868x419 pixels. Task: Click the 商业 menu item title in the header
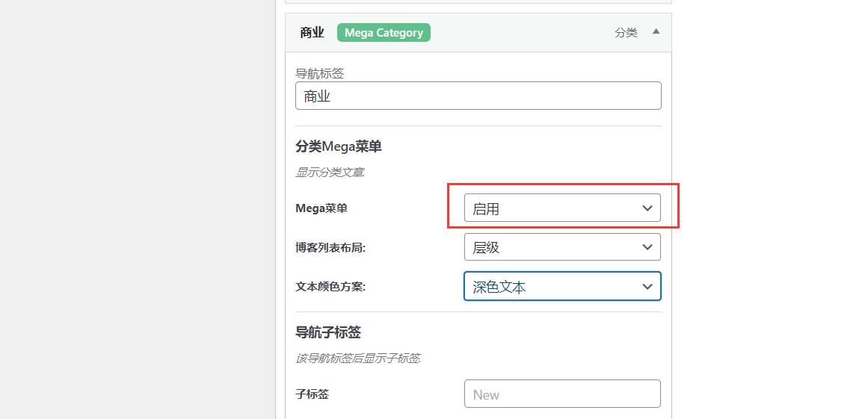(x=313, y=33)
